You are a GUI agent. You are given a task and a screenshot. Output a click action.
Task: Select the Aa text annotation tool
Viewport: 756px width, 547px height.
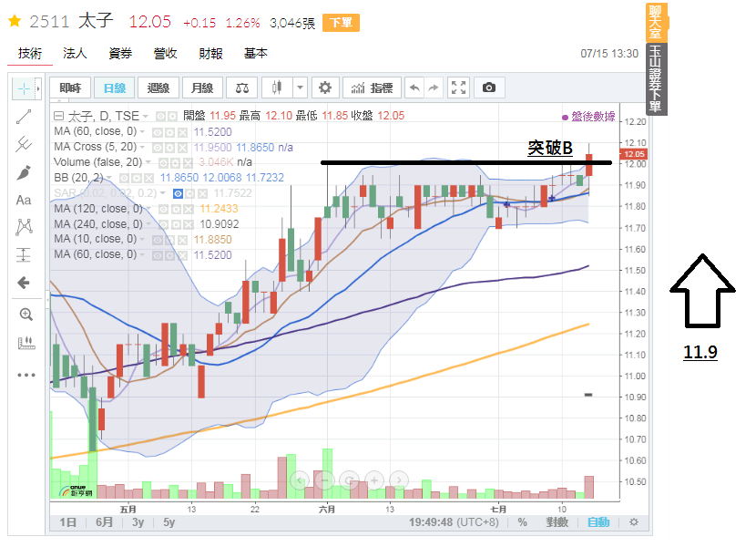[x=24, y=200]
